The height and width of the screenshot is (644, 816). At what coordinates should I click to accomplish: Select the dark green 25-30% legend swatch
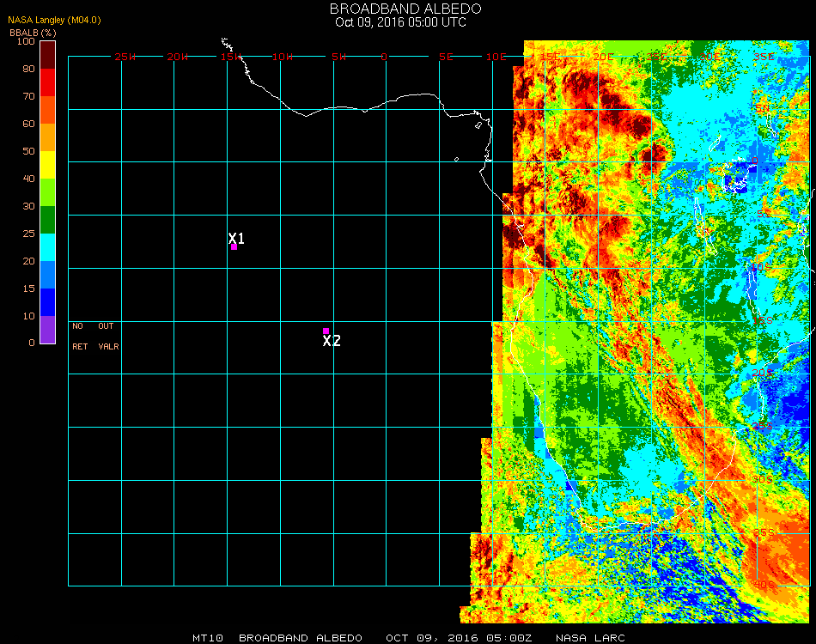48,220
